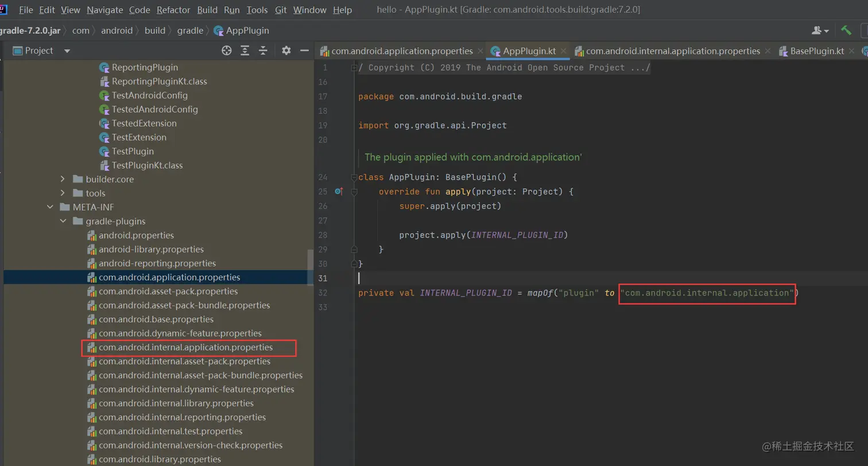Close the AppPlugin.kt editor tab
Screen dimensions: 868x466
tap(564, 51)
